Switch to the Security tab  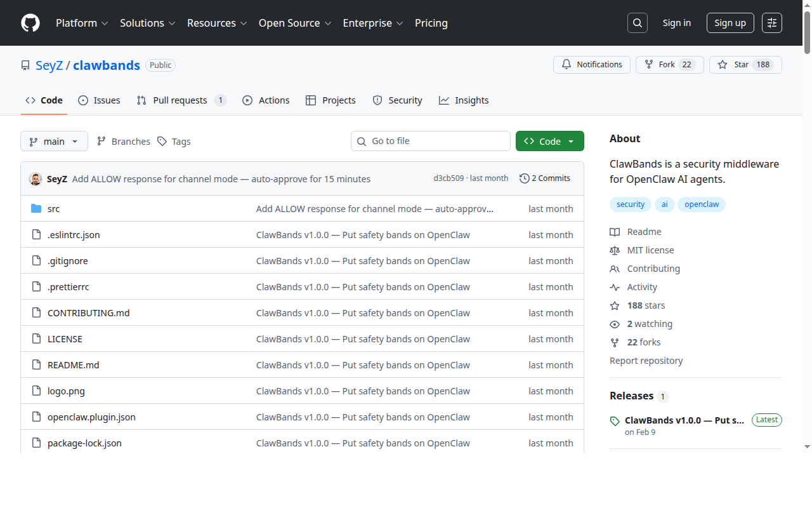(397, 100)
